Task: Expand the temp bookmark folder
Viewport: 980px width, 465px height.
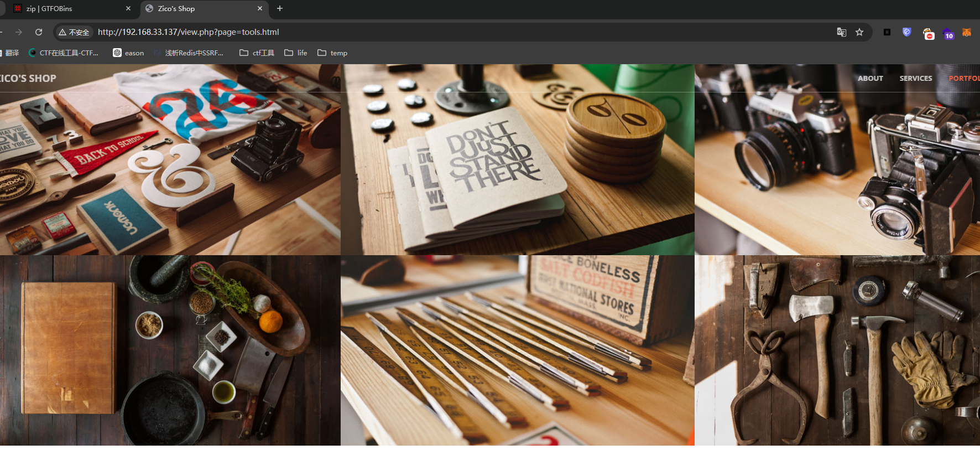Action: [332, 53]
